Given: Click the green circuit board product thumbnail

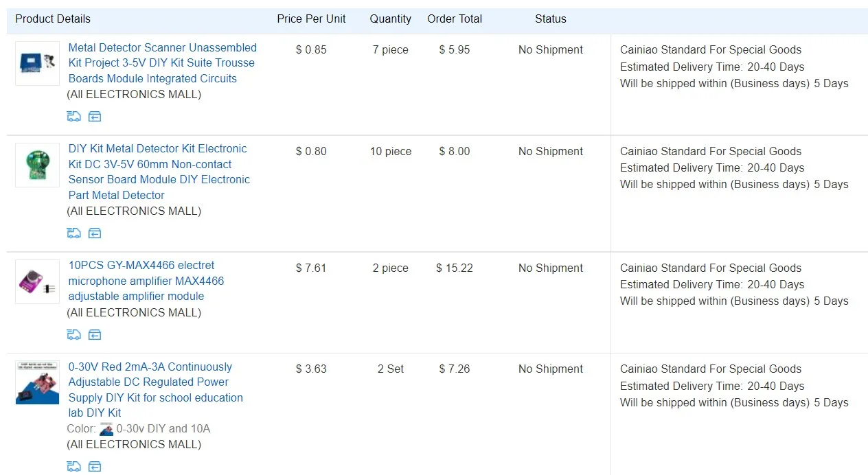Looking at the screenshot, I should pos(37,165).
